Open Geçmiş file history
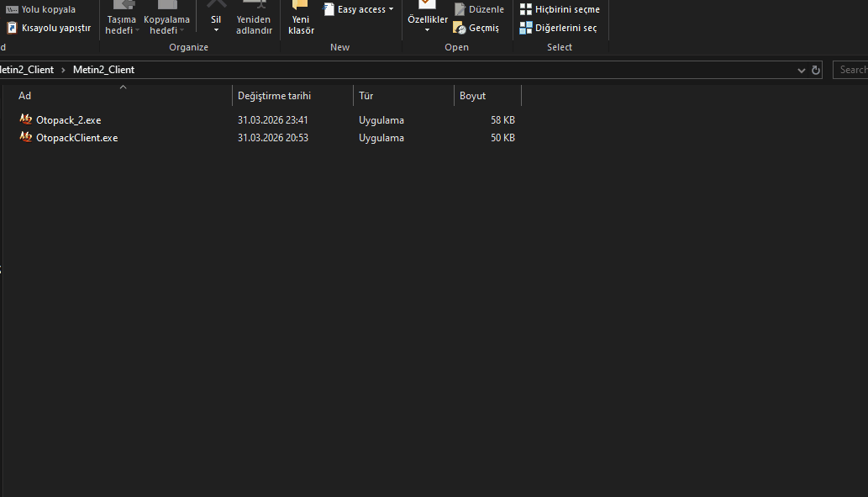Viewport: 868px width, 497px height. 476,28
